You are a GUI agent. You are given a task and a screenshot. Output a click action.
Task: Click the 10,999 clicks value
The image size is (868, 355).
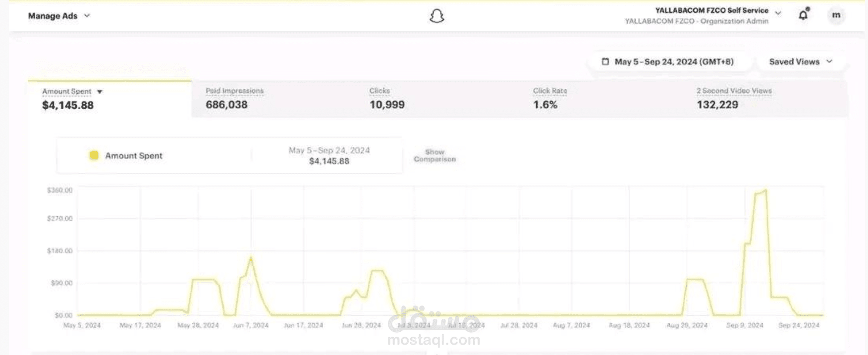click(387, 105)
